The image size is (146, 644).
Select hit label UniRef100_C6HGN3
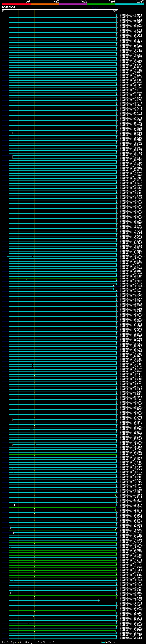[131, 359]
